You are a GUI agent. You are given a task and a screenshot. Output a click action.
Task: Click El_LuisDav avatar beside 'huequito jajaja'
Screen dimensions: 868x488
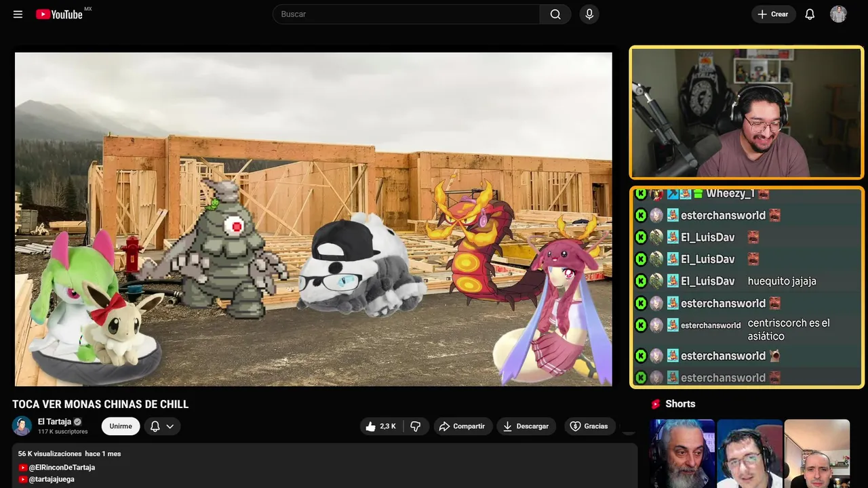656,281
